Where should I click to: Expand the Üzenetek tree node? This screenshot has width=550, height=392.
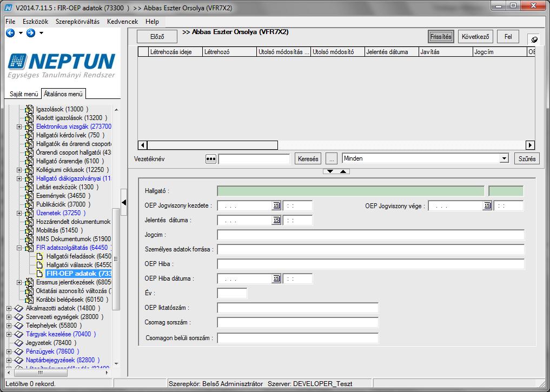[x=19, y=213]
